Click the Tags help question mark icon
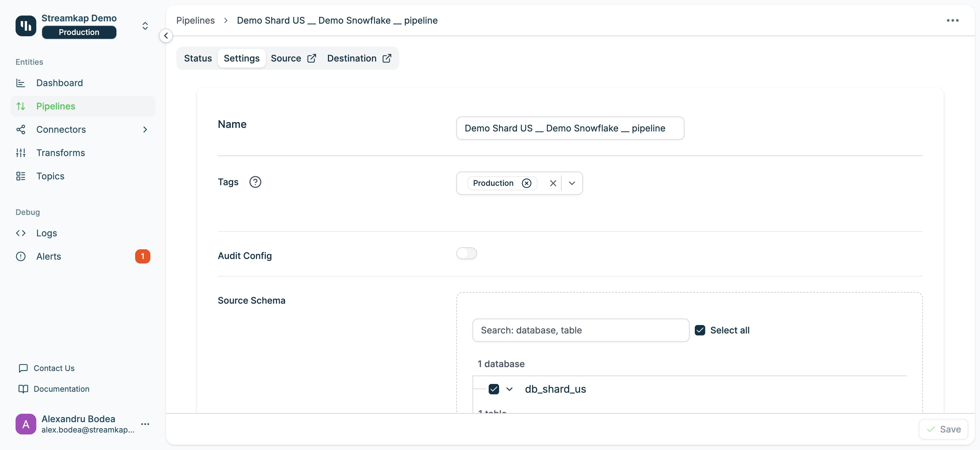The image size is (980, 450). point(255,182)
